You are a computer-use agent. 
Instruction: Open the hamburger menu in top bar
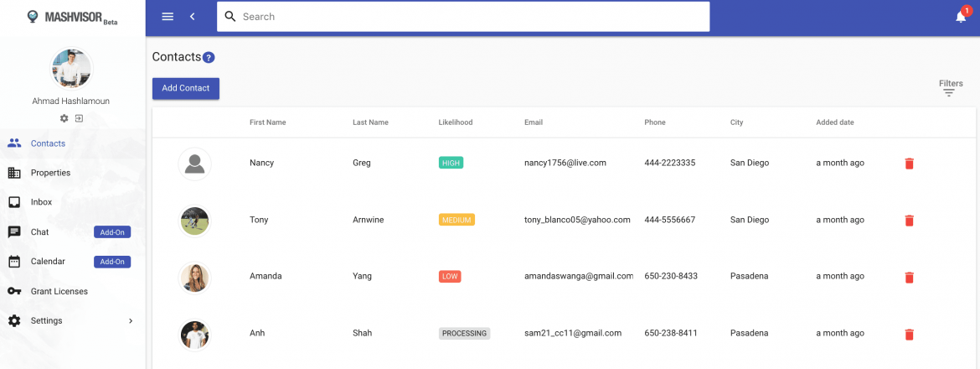(168, 17)
